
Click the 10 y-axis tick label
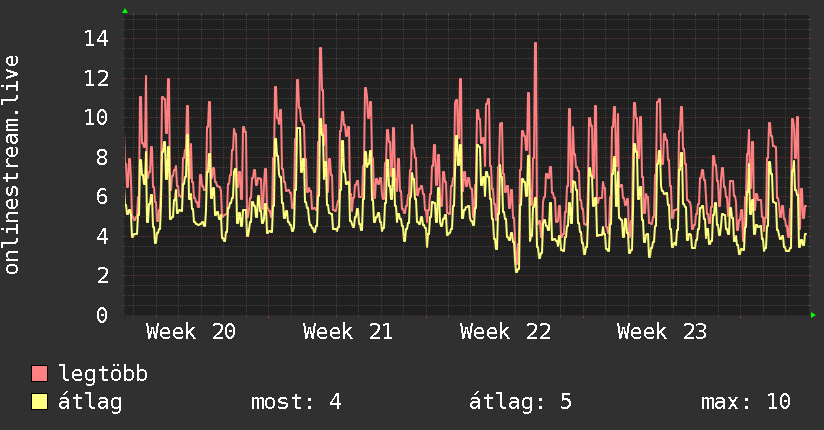[x=96, y=117]
